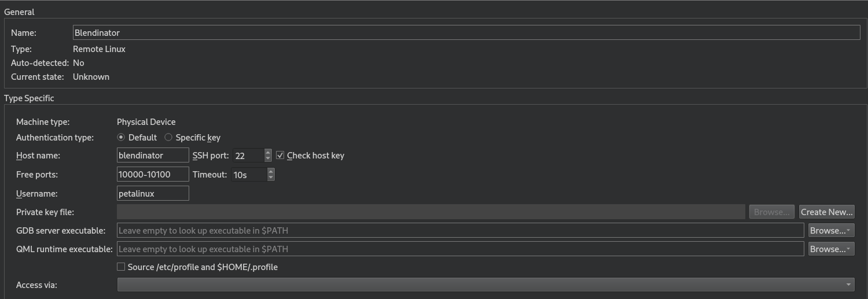868x299 pixels.
Task: Click the Free ports input field
Action: click(153, 175)
